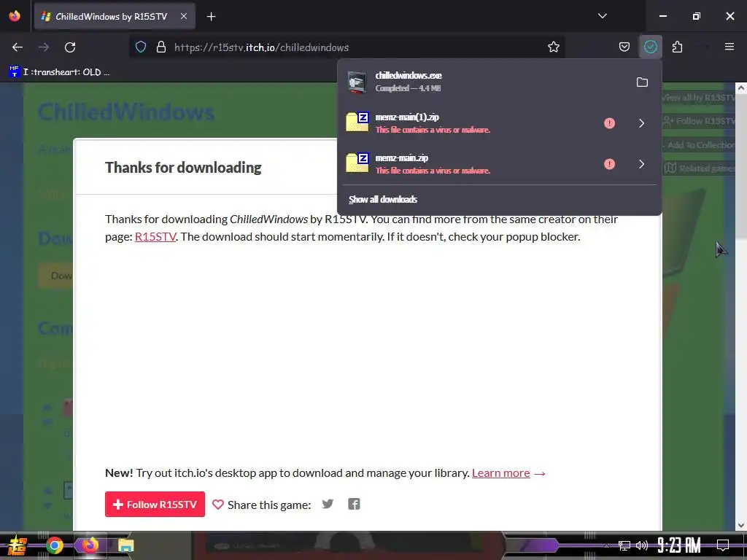
Task: Open a new tab
Action: 211,17
